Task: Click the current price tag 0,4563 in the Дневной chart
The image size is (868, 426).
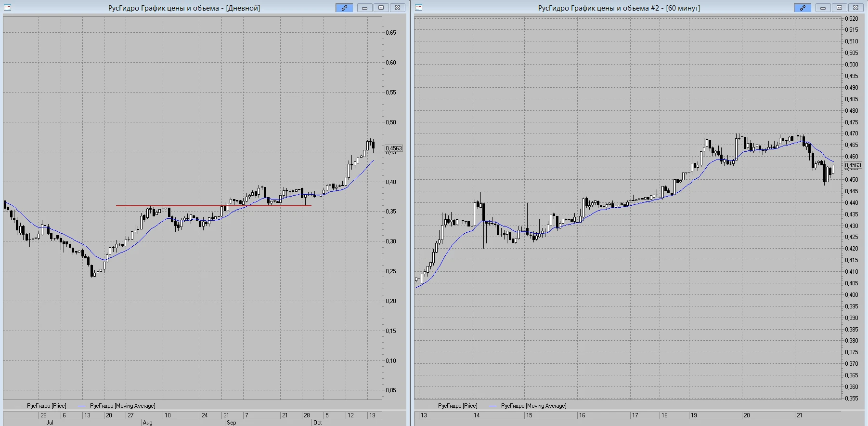Action: pyautogui.click(x=394, y=148)
